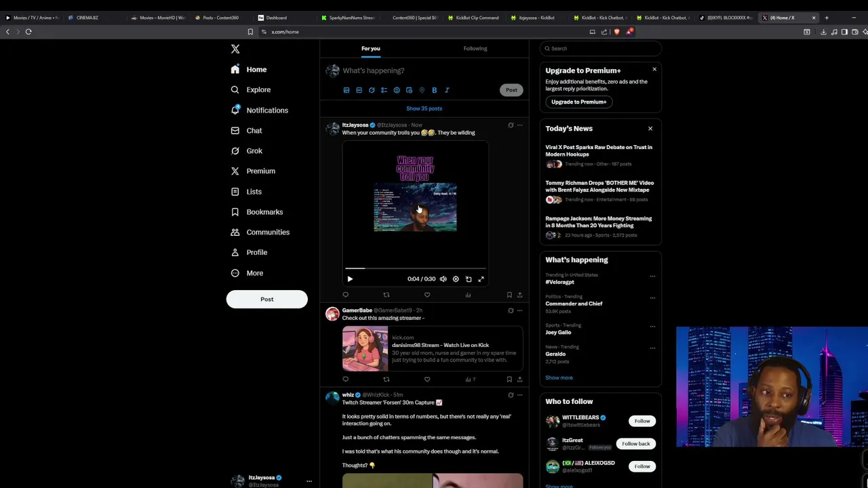
Task: Click the white Post button in the sidebar
Action: (267, 299)
